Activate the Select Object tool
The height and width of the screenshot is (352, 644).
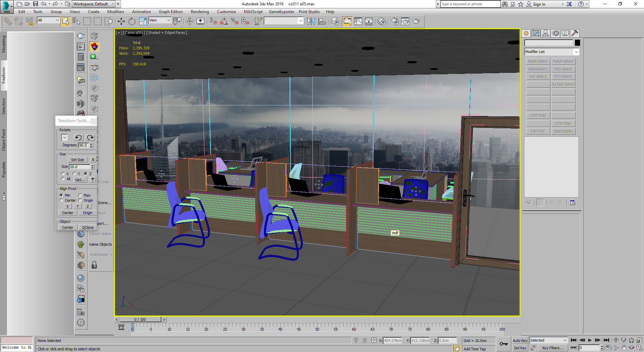[66, 21]
